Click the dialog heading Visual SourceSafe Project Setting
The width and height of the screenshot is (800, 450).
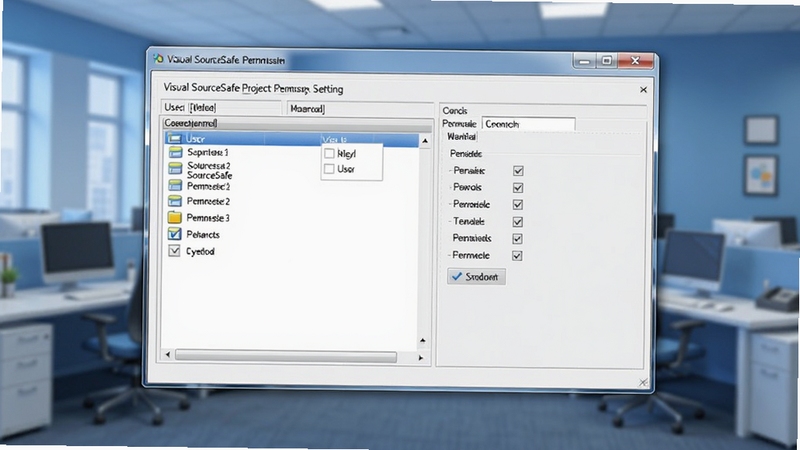coord(253,89)
